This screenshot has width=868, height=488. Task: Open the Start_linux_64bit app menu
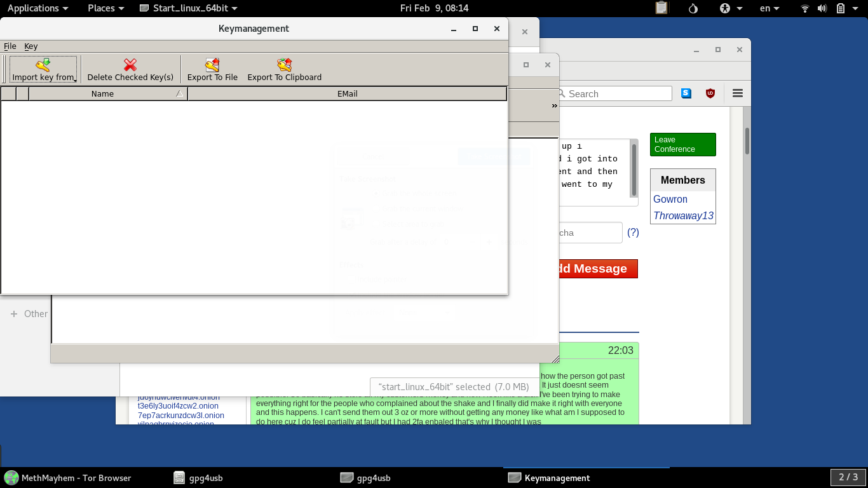point(188,8)
